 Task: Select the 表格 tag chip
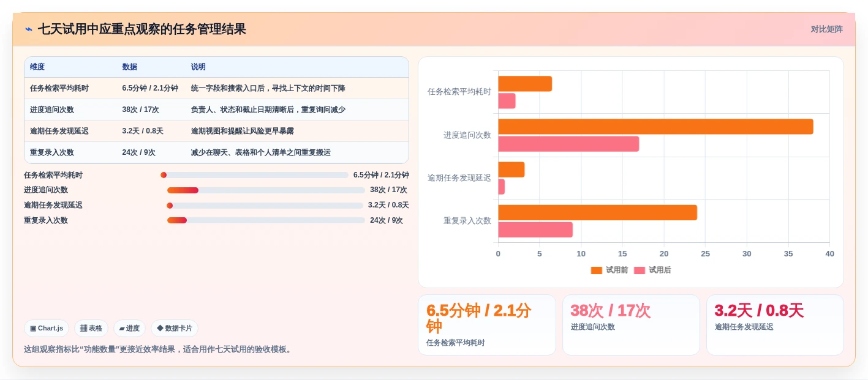[91, 328]
